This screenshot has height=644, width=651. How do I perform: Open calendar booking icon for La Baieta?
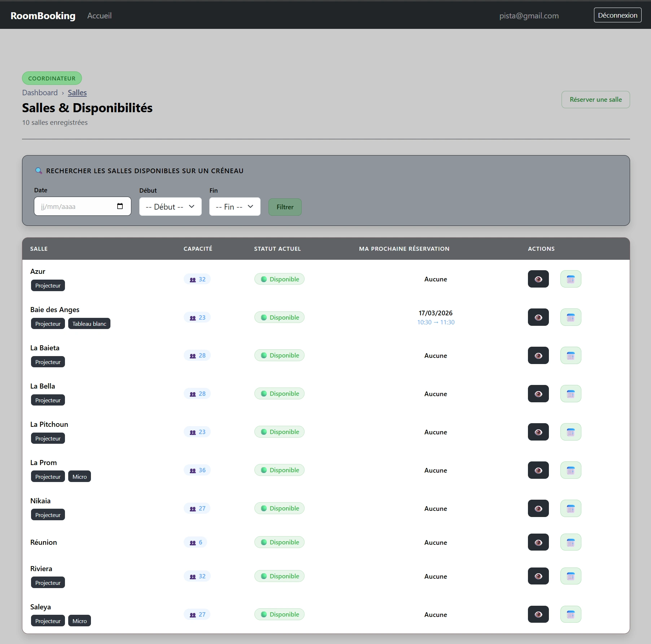tap(571, 355)
